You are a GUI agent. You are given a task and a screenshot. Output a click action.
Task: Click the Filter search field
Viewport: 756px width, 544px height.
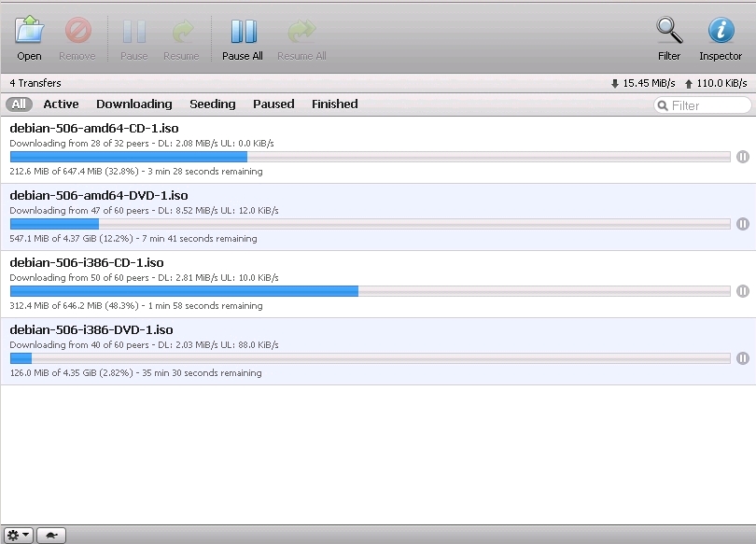click(707, 105)
